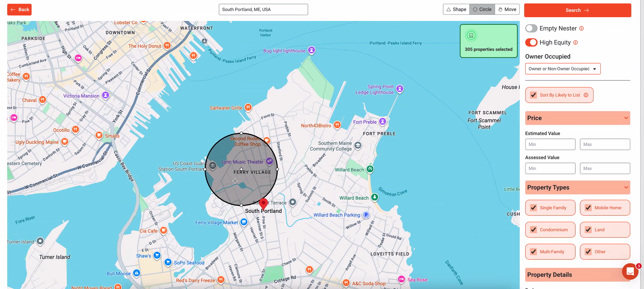The height and width of the screenshot is (289, 644).
Task: Click the Ferry Village Market shop pin
Action: (244, 222)
